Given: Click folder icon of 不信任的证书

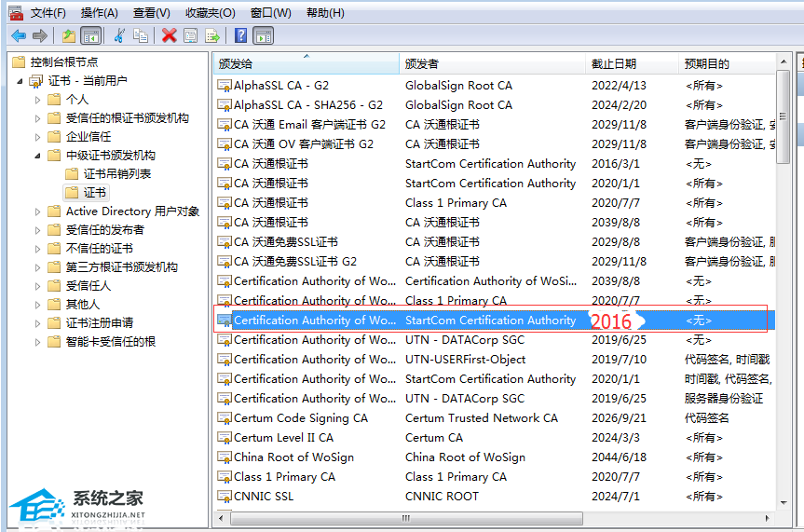Looking at the screenshot, I should pos(54,249).
